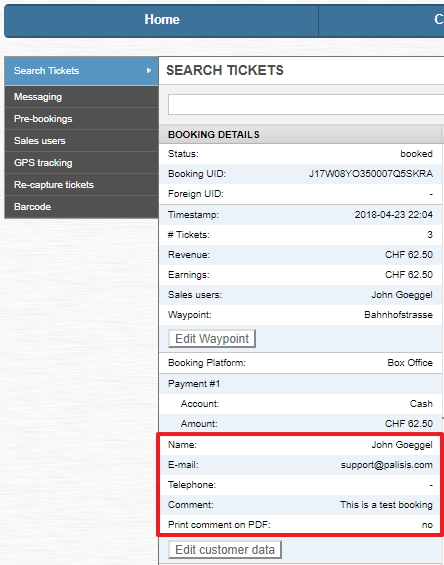The image size is (444, 565).
Task: Open GPS tracking page
Action: point(81,163)
